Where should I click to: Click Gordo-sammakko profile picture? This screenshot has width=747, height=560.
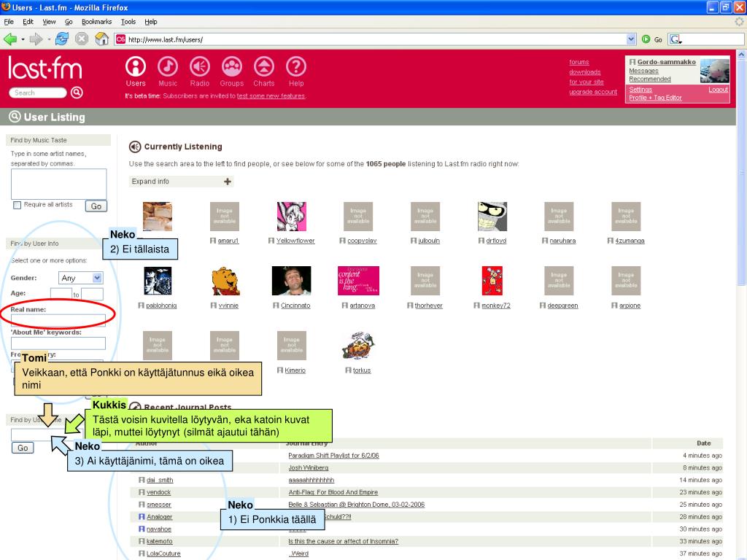click(715, 71)
